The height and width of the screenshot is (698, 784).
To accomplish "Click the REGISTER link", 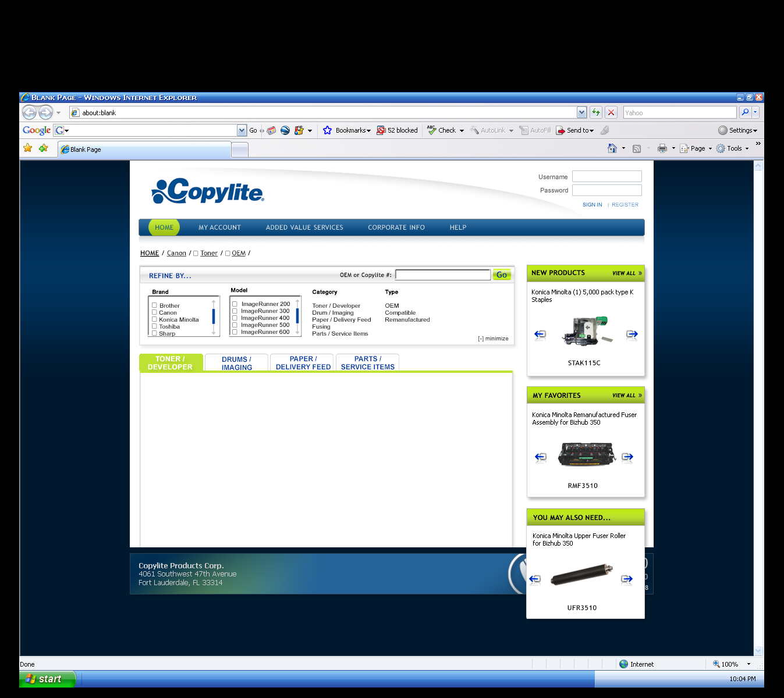I will click(625, 205).
